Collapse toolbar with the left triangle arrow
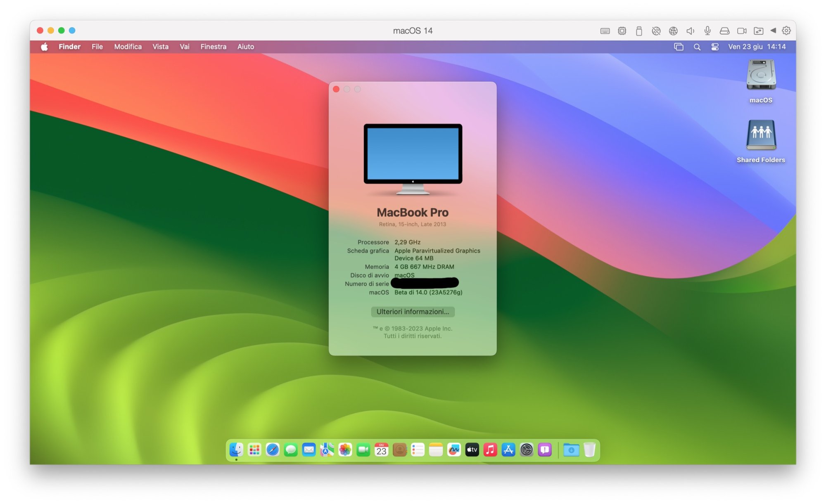826x504 pixels. pos(773,31)
